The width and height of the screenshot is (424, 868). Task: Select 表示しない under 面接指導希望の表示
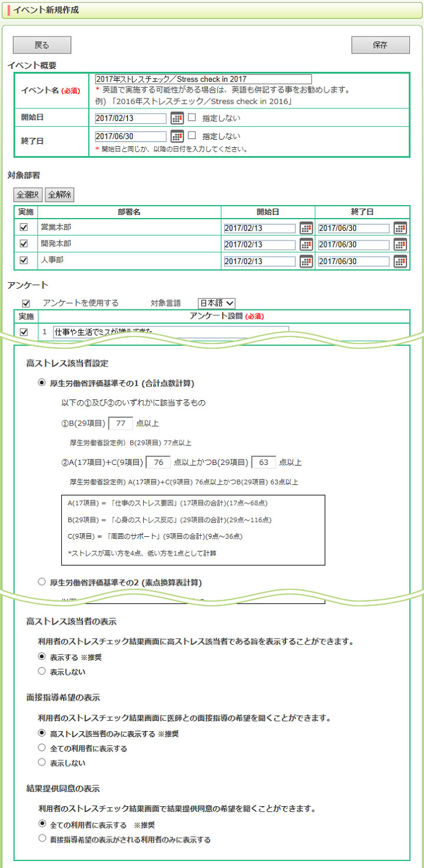click(41, 762)
